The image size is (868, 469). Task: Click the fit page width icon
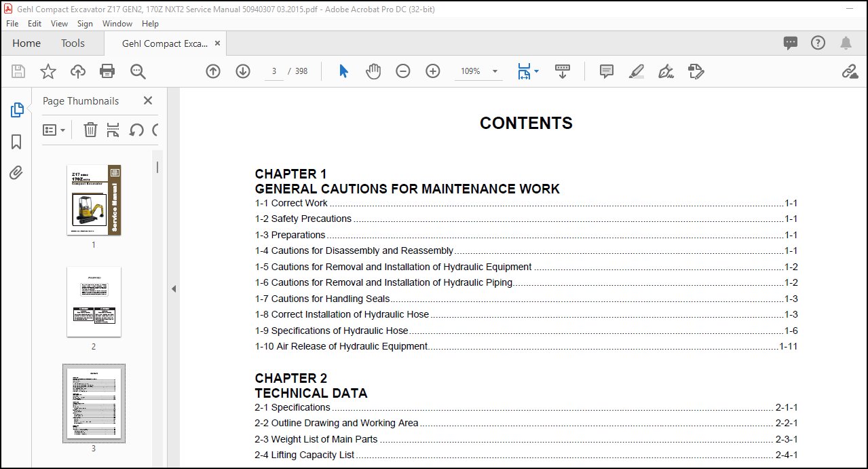click(x=524, y=71)
